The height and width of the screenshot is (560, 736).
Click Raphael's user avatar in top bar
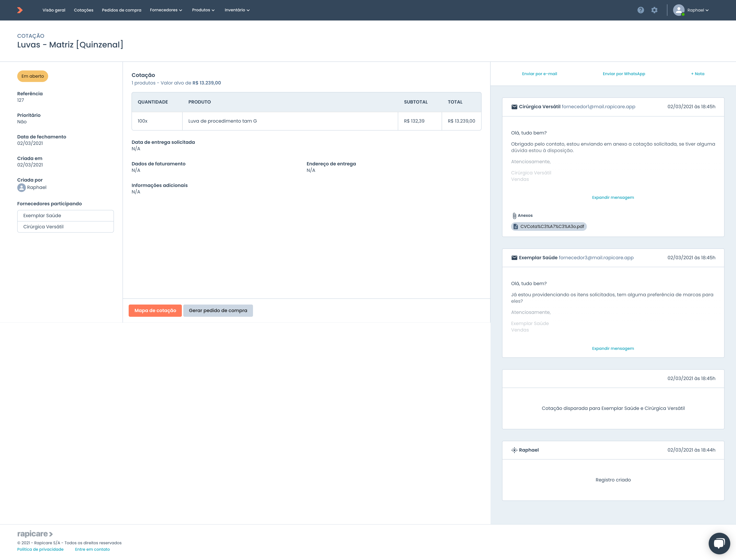[678, 10]
